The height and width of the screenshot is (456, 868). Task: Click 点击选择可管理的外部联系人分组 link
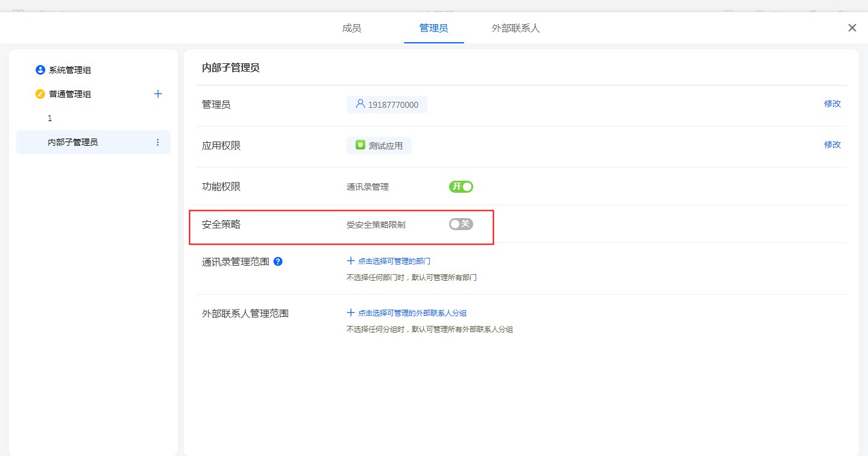[412, 313]
